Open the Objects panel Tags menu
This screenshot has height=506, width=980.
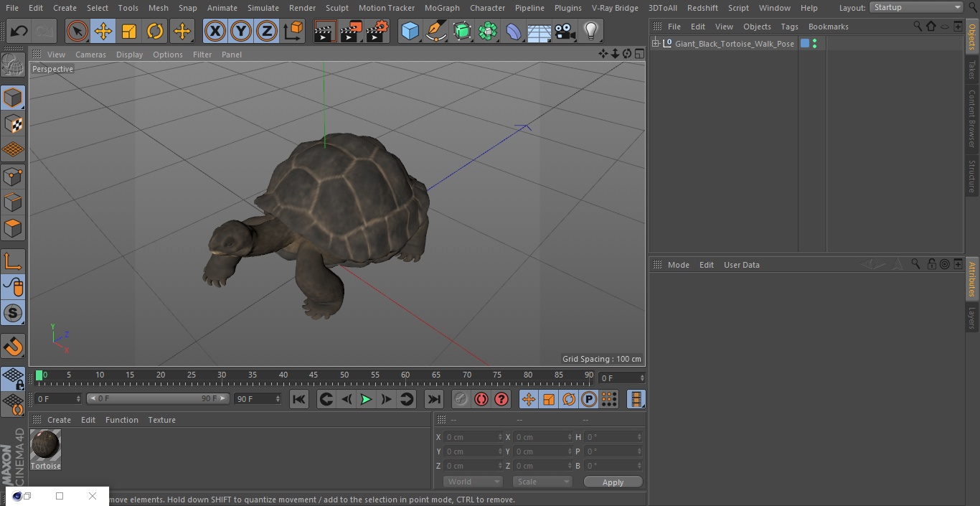(x=789, y=27)
